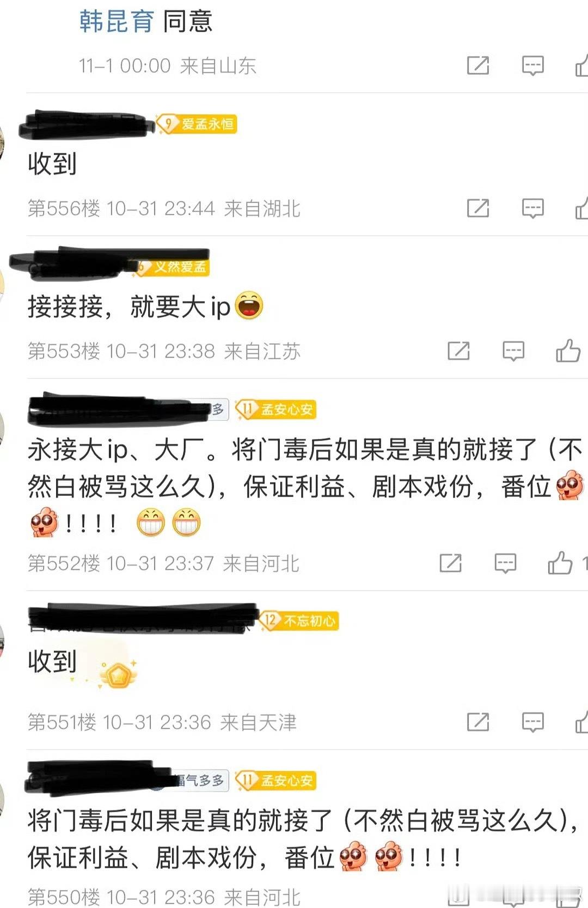Viewport: 588px width, 908px height.
Task: Share the 第552楼 comment
Action: (451, 563)
